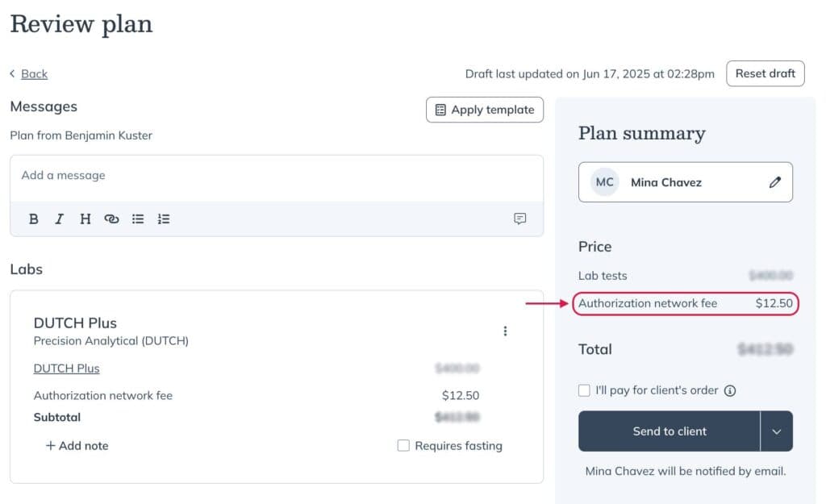
Task: Insert a heading with the H icon
Action: [86, 219]
